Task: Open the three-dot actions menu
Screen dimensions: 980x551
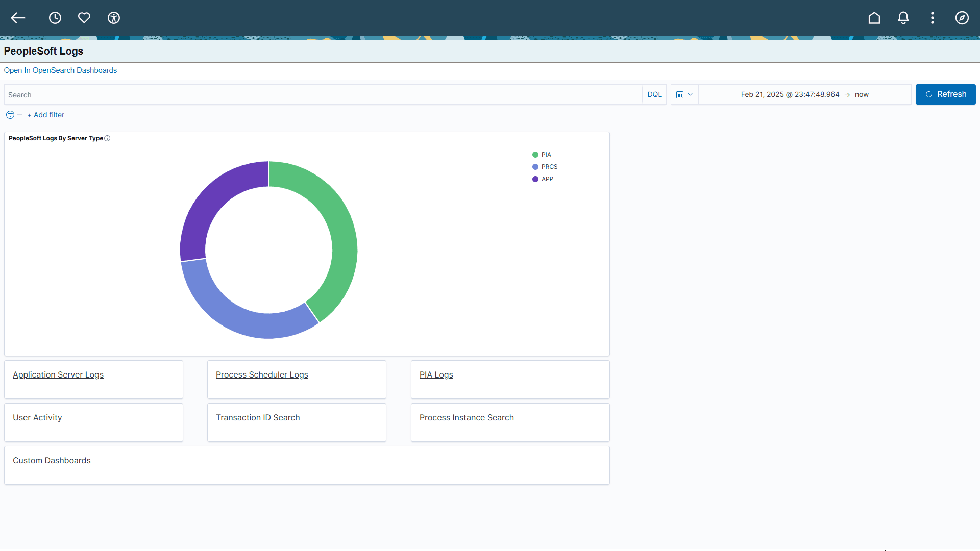Action: [x=933, y=18]
